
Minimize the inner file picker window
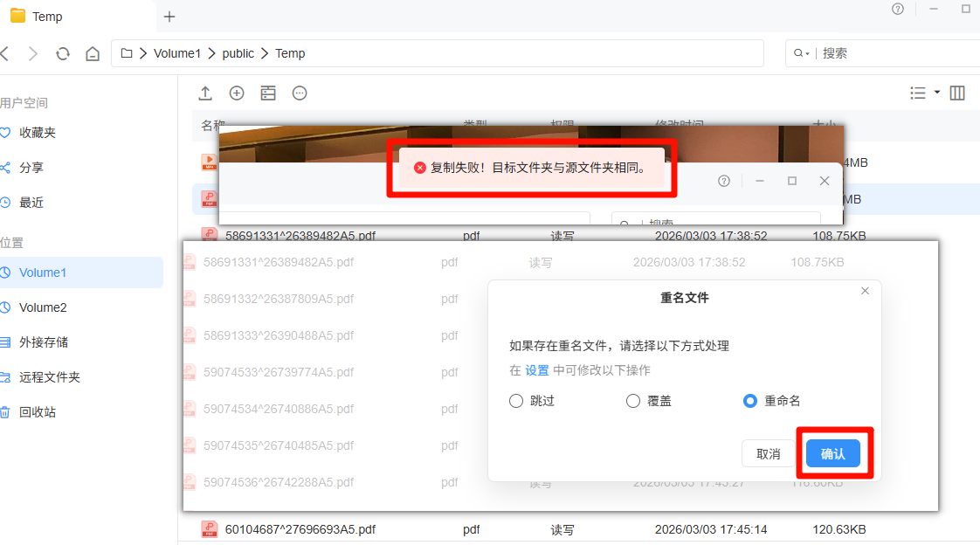pyautogui.click(x=760, y=182)
